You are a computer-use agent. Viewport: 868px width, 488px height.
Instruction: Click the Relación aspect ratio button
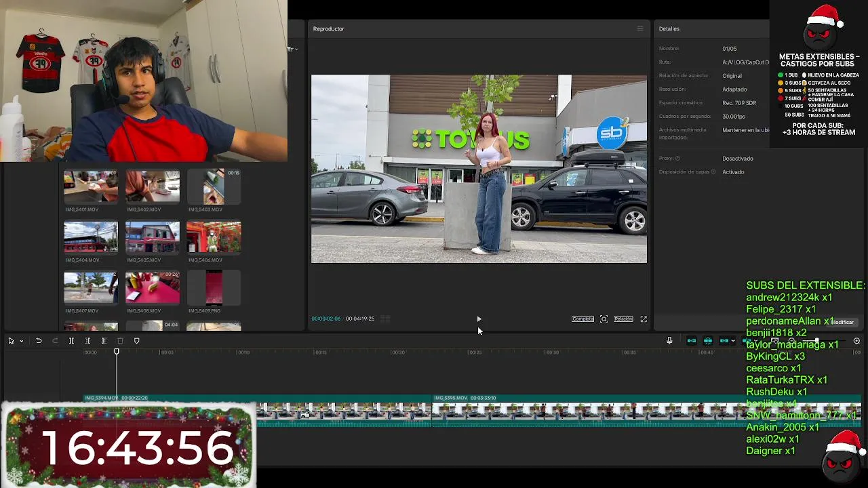pos(623,319)
